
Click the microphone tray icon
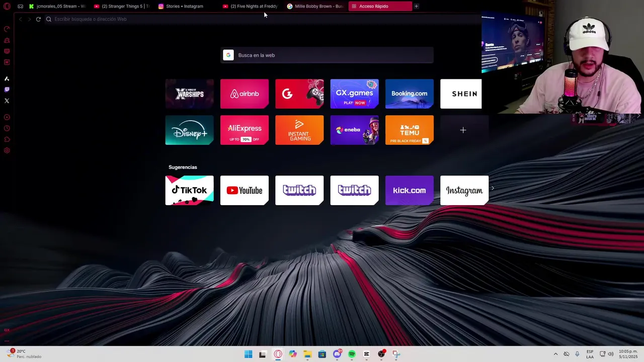[577, 354]
